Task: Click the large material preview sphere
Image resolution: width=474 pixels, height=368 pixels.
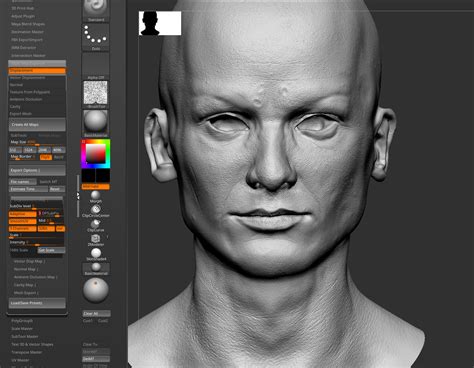Action: [96, 290]
